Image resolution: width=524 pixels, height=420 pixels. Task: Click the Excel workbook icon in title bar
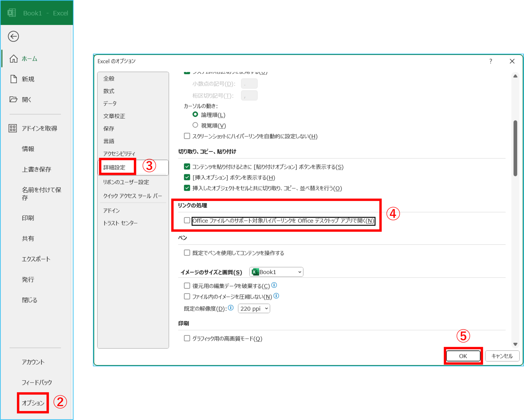click(12, 13)
